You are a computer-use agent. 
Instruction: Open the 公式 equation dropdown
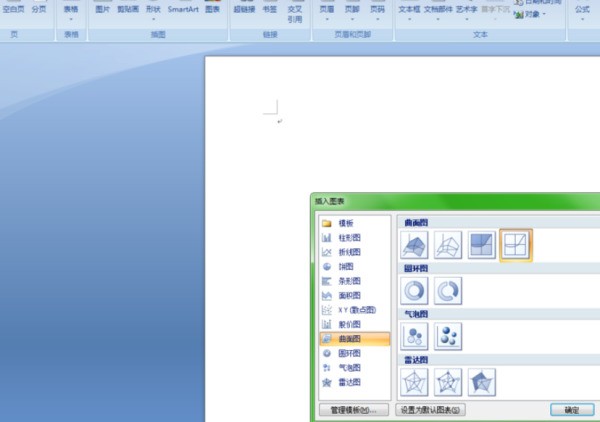click(x=582, y=11)
